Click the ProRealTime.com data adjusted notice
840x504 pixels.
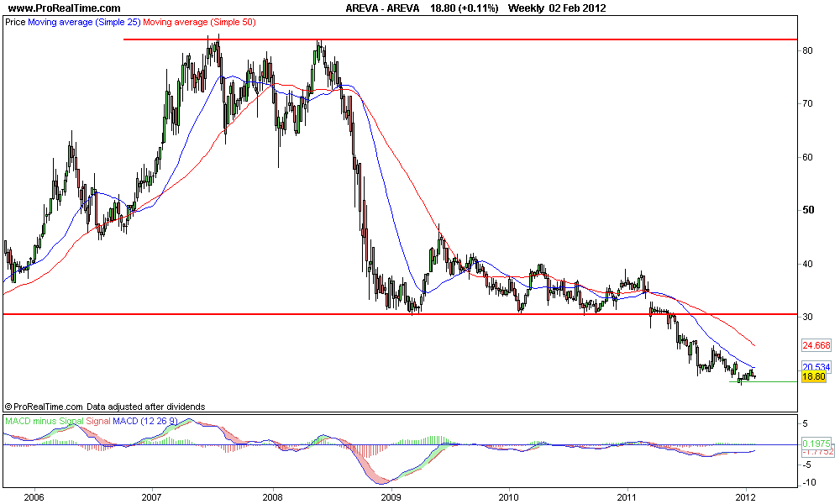pos(105,407)
